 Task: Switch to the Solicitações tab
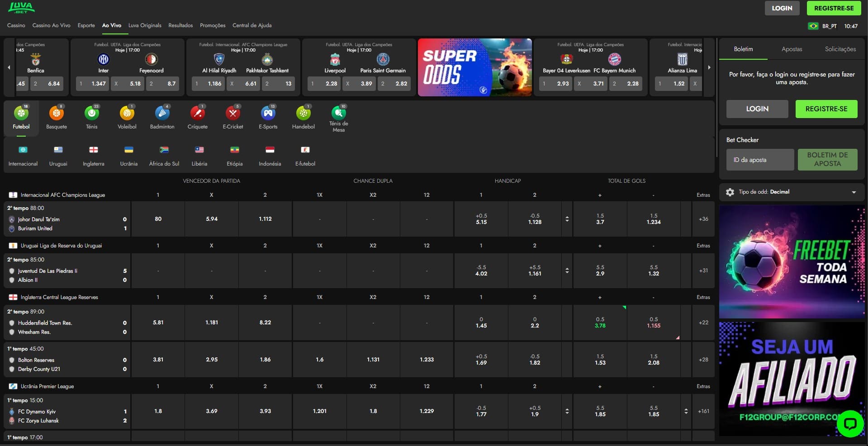[840, 49]
